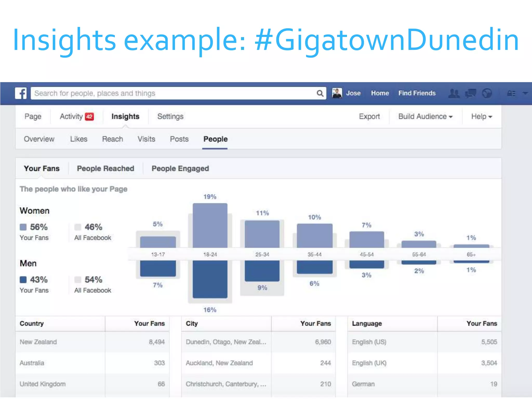Open the Likes insights section

pos(79,139)
